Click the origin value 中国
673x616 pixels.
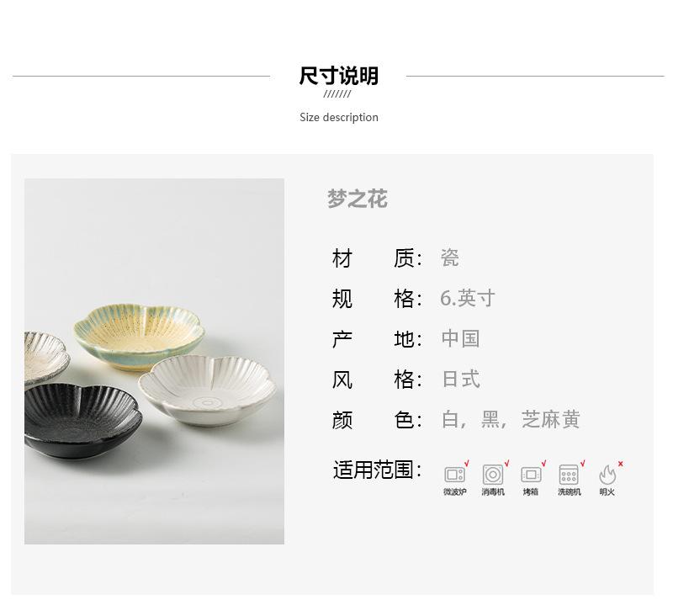460,338
